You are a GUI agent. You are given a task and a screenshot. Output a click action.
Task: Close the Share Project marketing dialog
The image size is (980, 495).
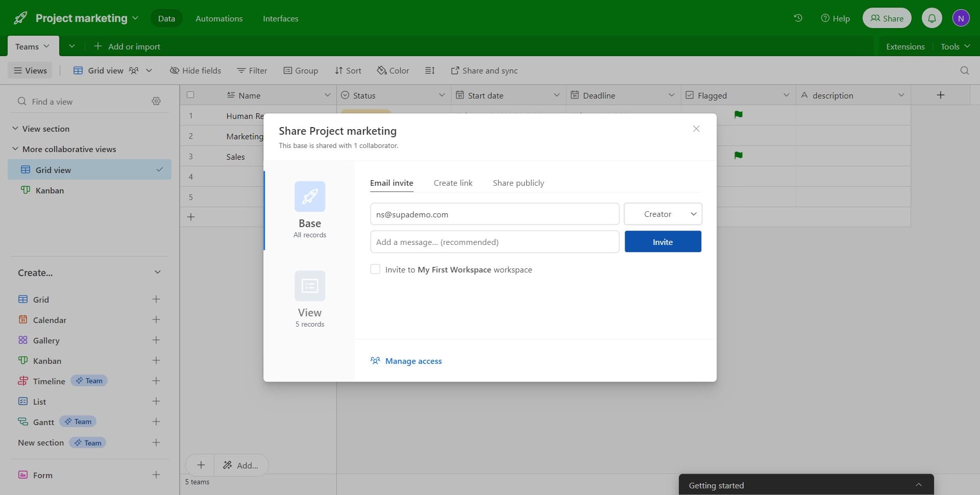(696, 129)
